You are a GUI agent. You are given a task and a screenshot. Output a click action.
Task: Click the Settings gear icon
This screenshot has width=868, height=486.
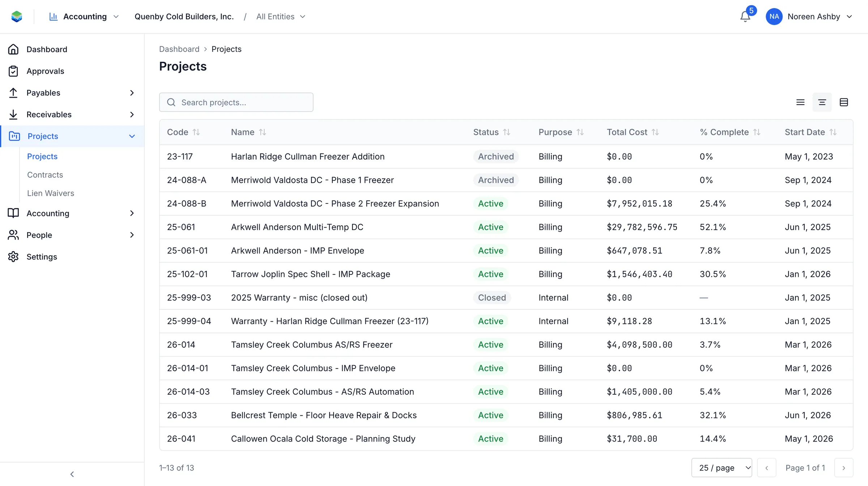pyautogui.click(x=13, y=257)
